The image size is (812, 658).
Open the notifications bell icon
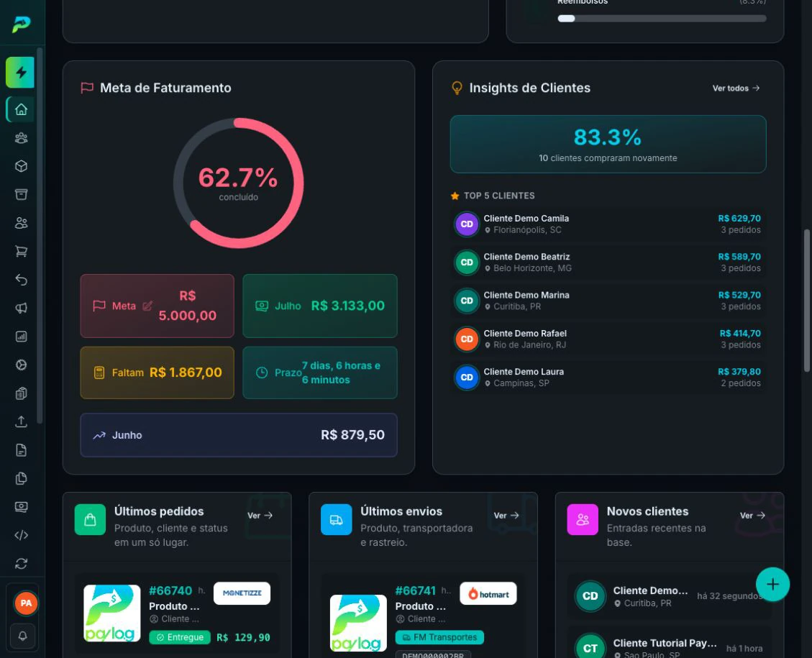click(x=23, y=636)
